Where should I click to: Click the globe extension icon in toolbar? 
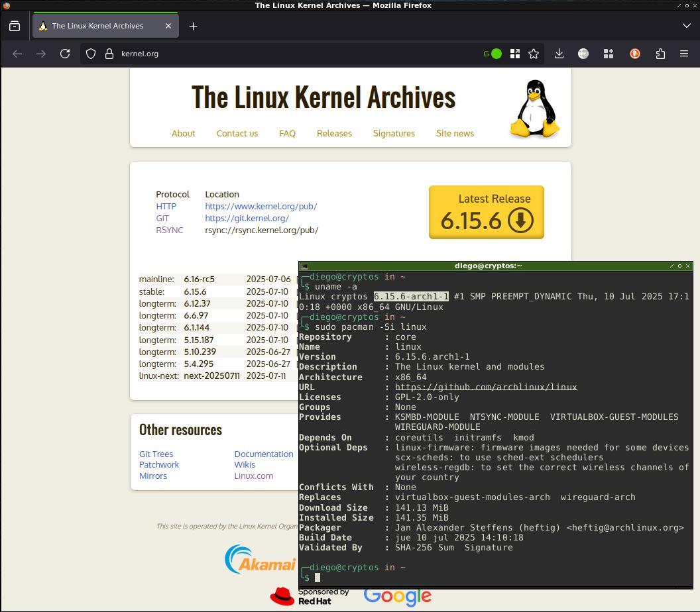[583, 54]
